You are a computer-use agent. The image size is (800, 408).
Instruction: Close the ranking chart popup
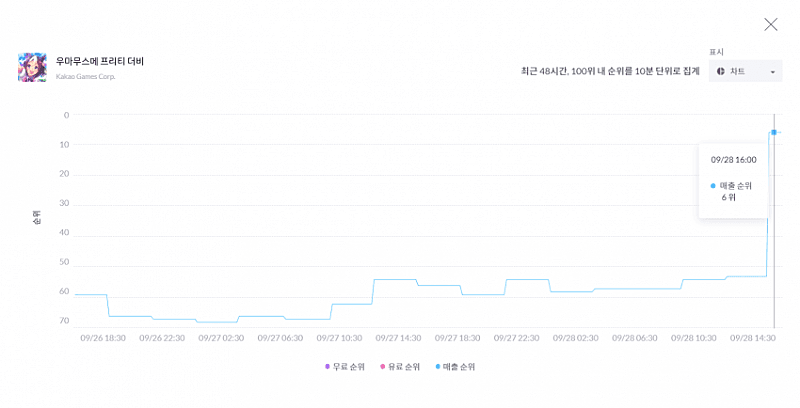pos(770,24)
